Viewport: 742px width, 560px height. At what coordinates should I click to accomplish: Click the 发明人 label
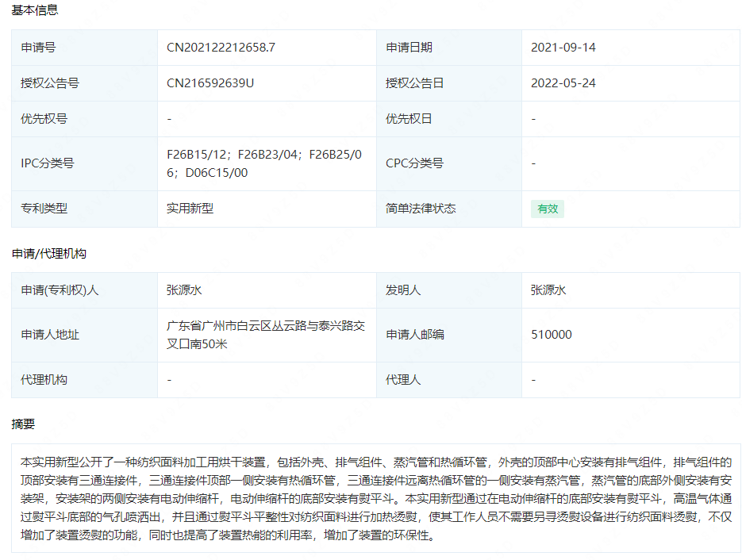pos(403,290)
